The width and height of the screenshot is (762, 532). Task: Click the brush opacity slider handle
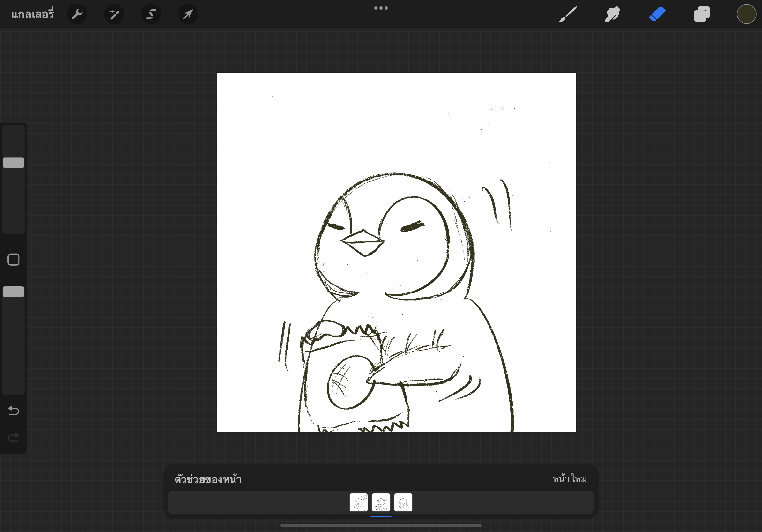coord(13,292)
